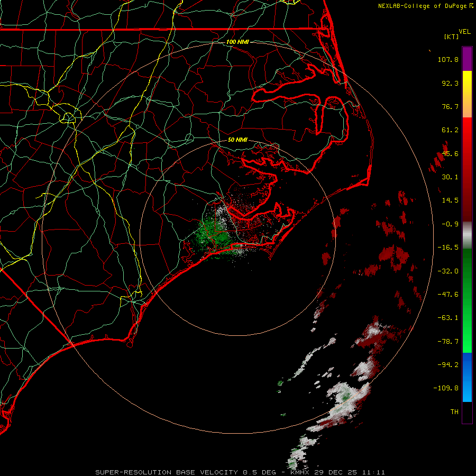This screenshot has height=476, width=476.
Task: Pick the blue segment of color bar
Action: click(467, 377)
